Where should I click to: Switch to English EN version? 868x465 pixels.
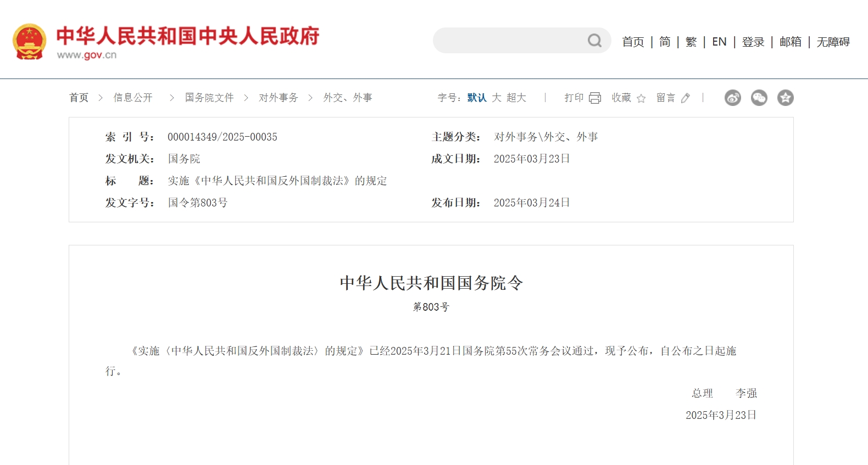coord(719,42)
